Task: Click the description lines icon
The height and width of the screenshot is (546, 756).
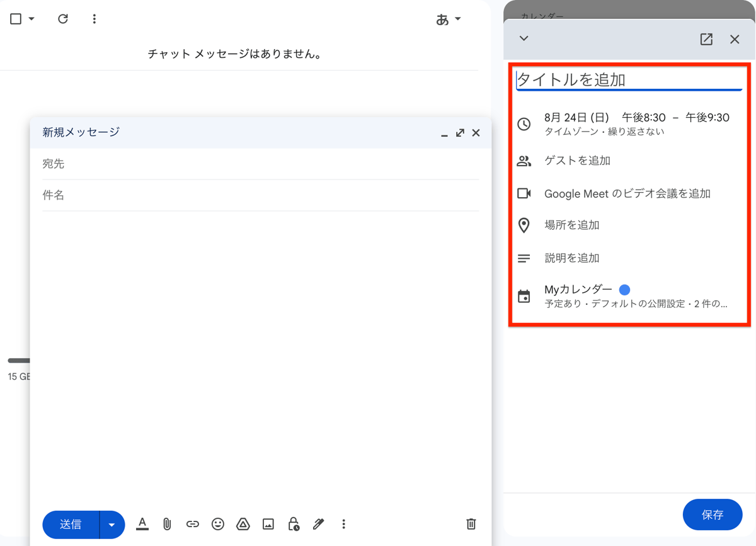Action: coord(524,258)
